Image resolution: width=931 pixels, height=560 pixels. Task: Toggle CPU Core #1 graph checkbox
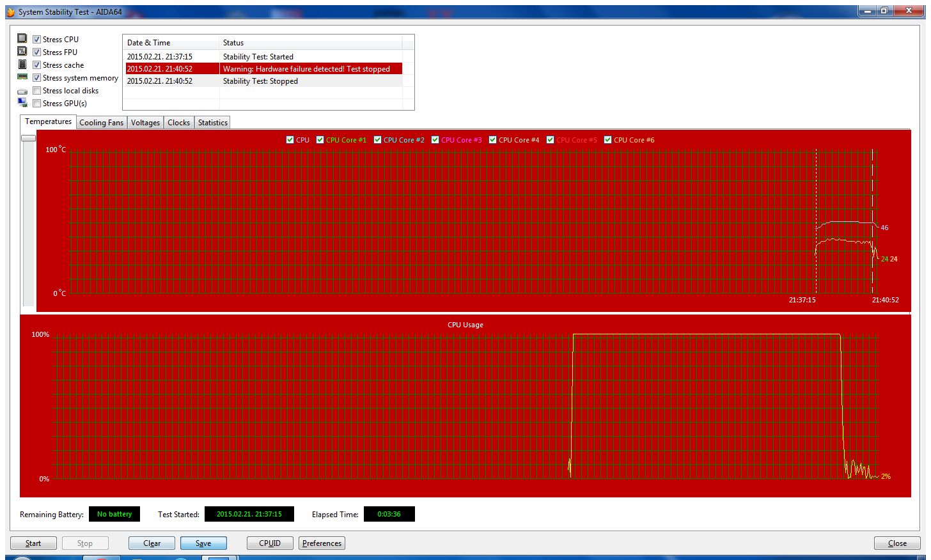pos(320,140)
